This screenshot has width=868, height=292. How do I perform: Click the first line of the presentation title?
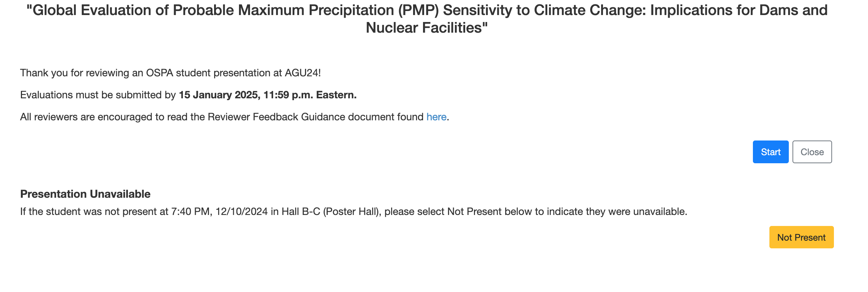427,10
